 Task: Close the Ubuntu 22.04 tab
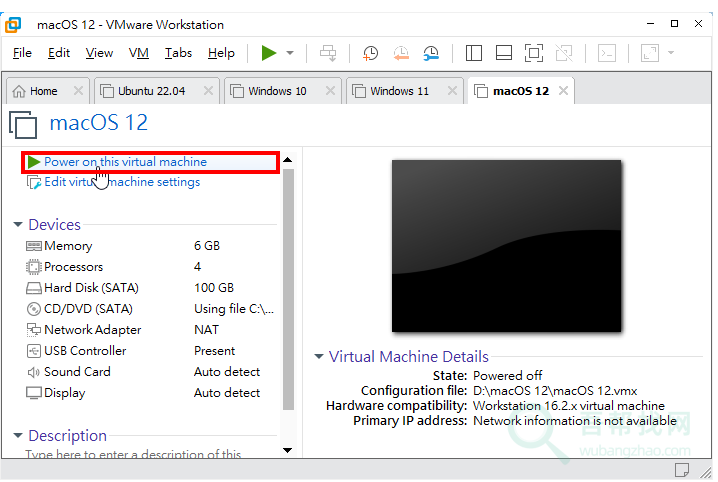(x=208, y=91)
